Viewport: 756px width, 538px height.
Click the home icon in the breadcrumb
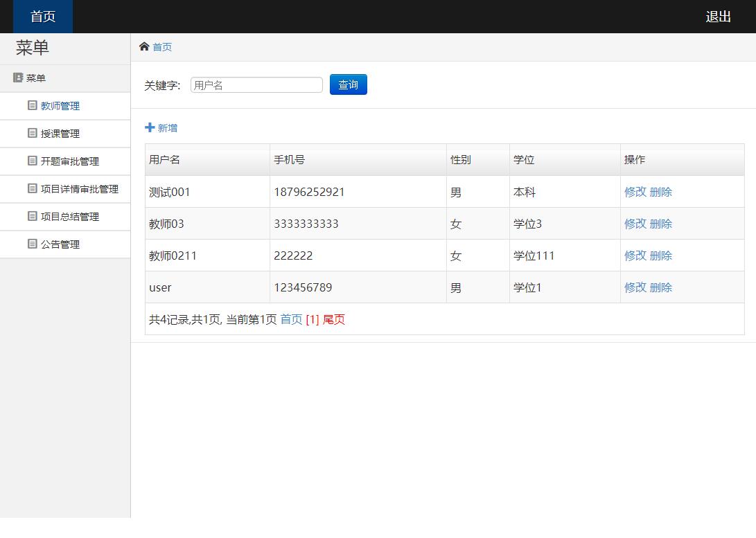point(146,47)
